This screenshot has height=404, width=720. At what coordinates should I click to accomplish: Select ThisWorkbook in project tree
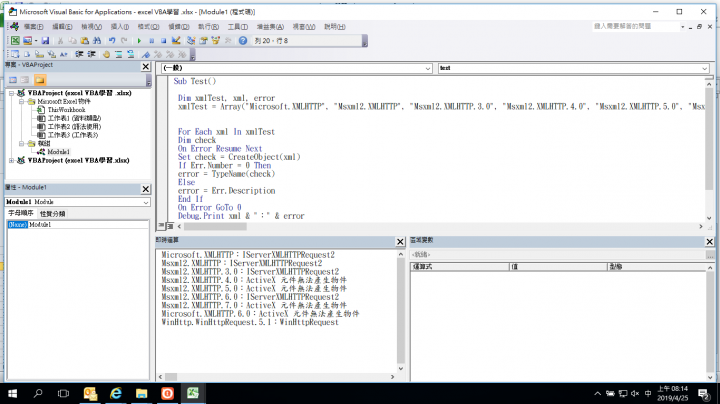click(66, 110)
